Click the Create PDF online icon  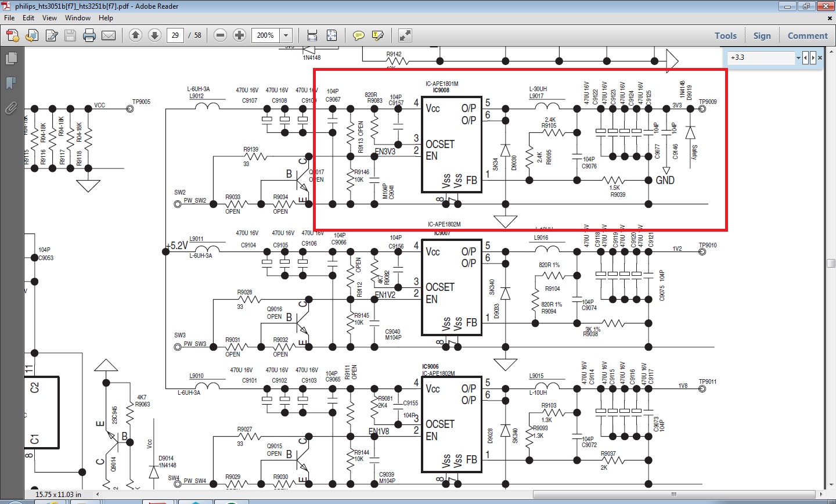point(13,35)
